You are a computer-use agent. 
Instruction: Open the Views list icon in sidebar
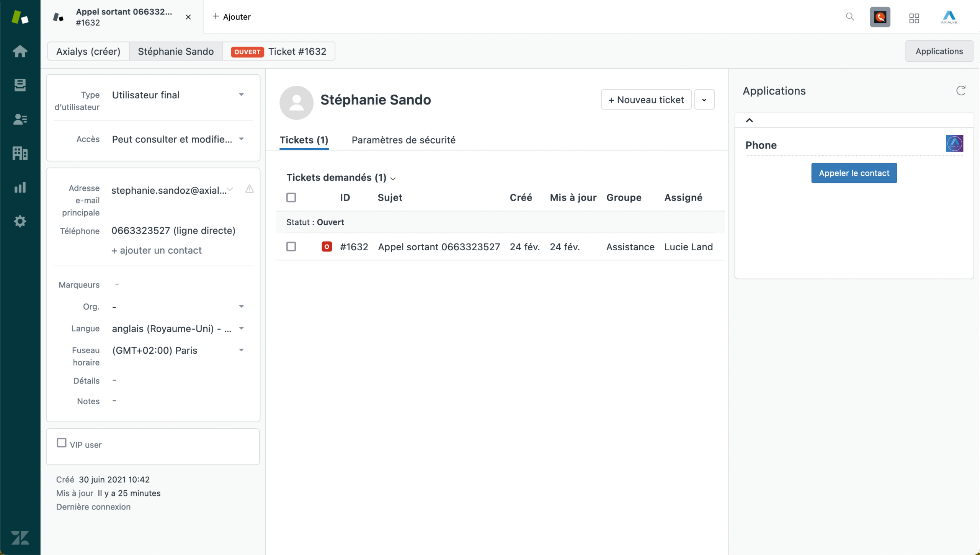click(x=20, y=85)
